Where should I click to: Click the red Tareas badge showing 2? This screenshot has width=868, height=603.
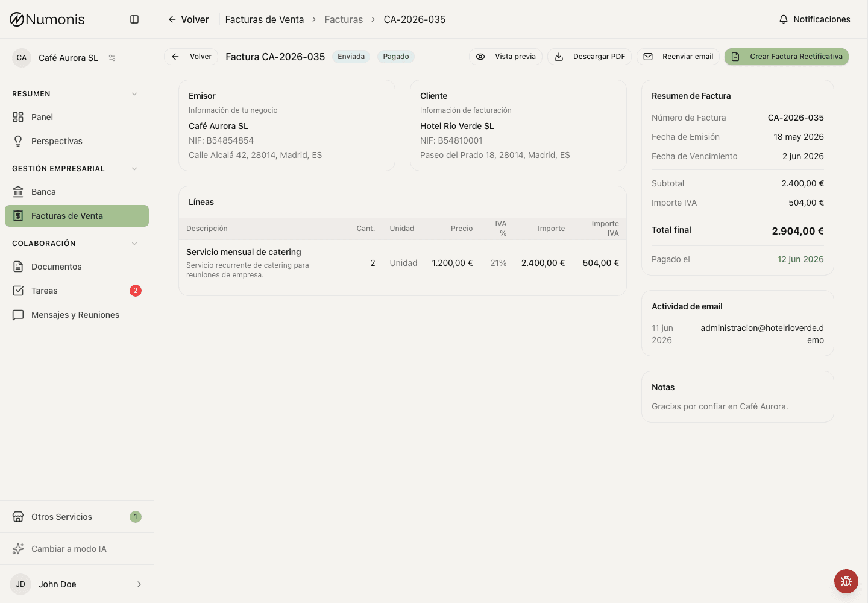pyautogui.click(x=136, y=291)
